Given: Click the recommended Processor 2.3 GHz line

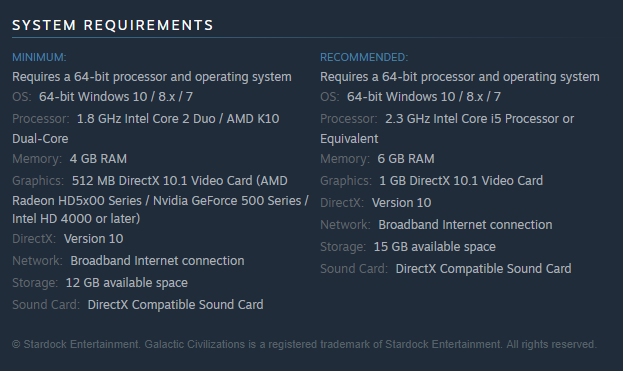Looking at the screenshot, I should 447,119.
